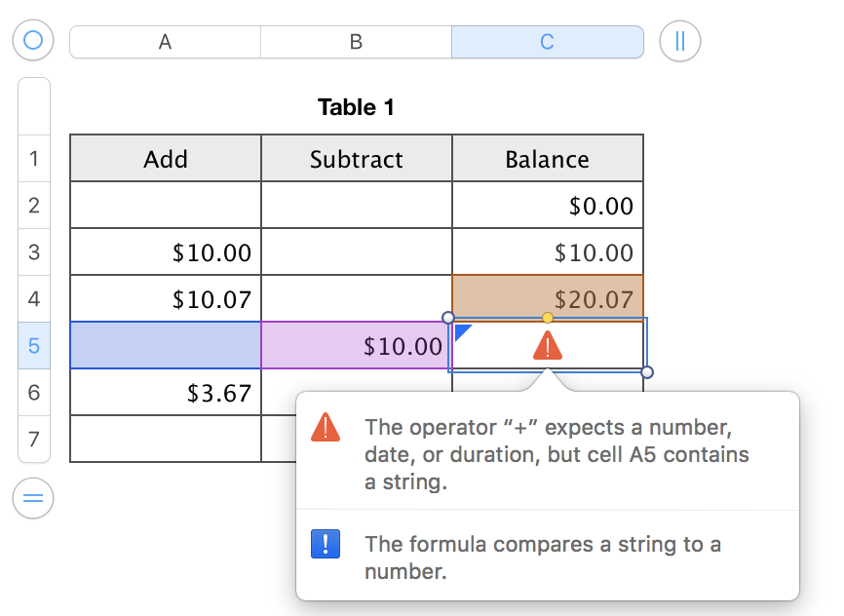Click the red error icon in the popup
The height and width of the screenshot is (616, 844).
[326, 427]
